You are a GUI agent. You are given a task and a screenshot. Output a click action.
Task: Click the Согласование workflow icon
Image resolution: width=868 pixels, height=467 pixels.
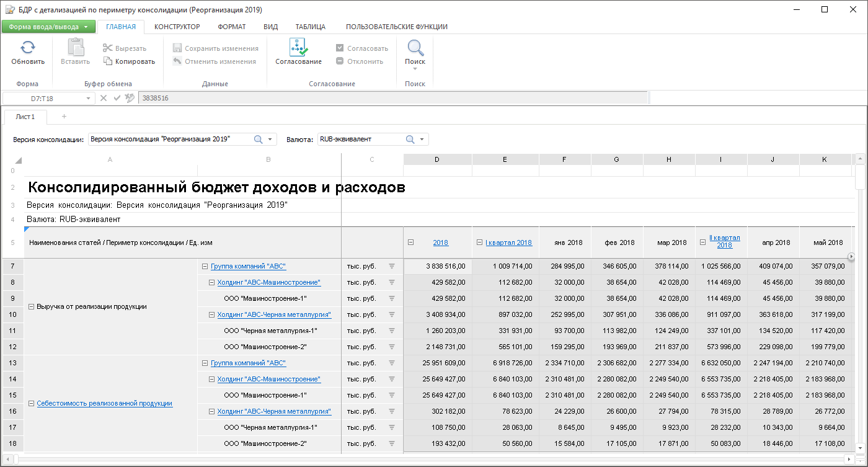(298, 48)
